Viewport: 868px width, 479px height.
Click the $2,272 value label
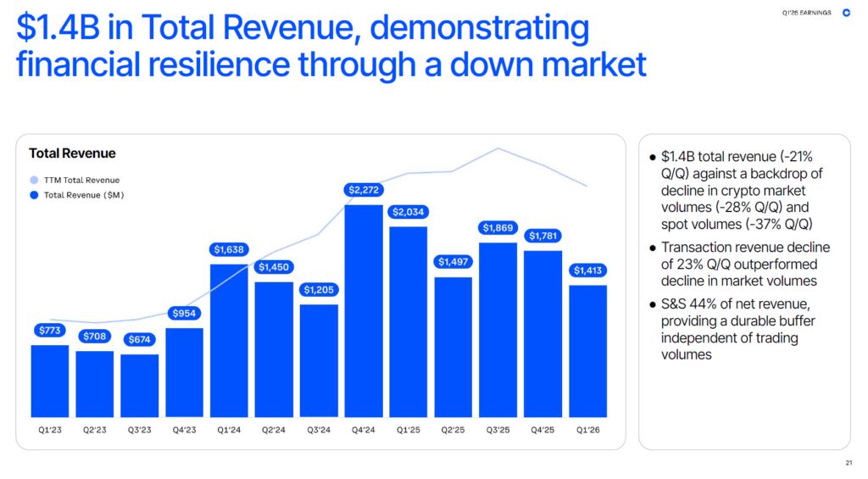click(x=364, y=190)
